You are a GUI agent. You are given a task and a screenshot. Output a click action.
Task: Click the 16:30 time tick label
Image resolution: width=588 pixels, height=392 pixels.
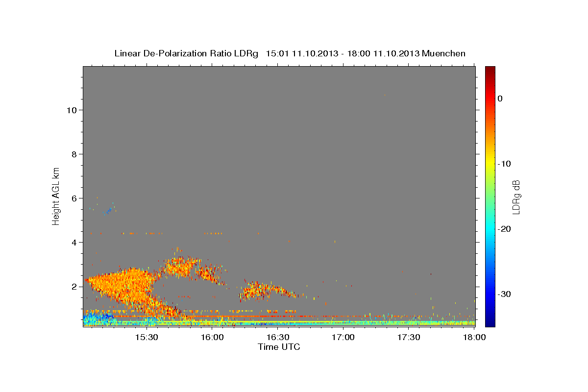278,337
